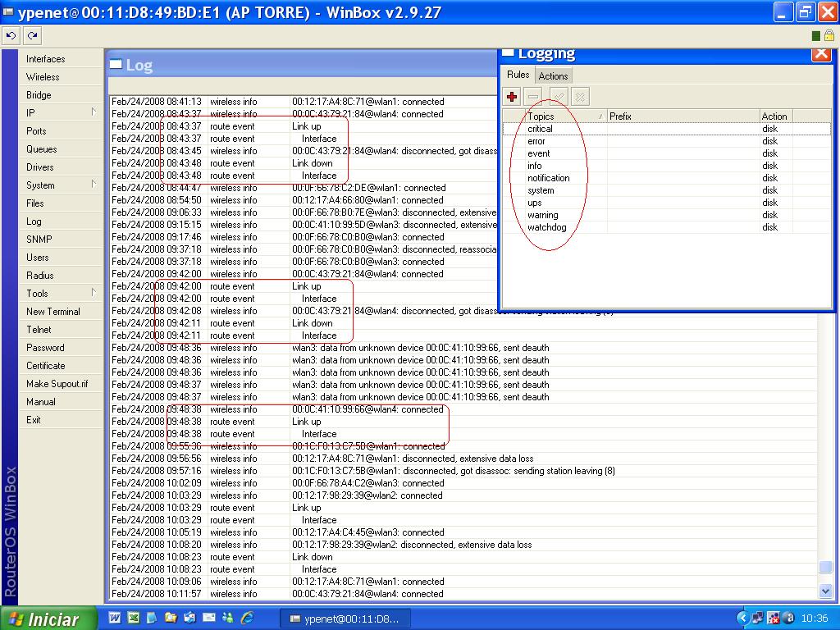Image resolution: width=840 pixels, height=630 pixels.
Task: Open Radius from the sidebar
Action: click(x=61, y=276)
